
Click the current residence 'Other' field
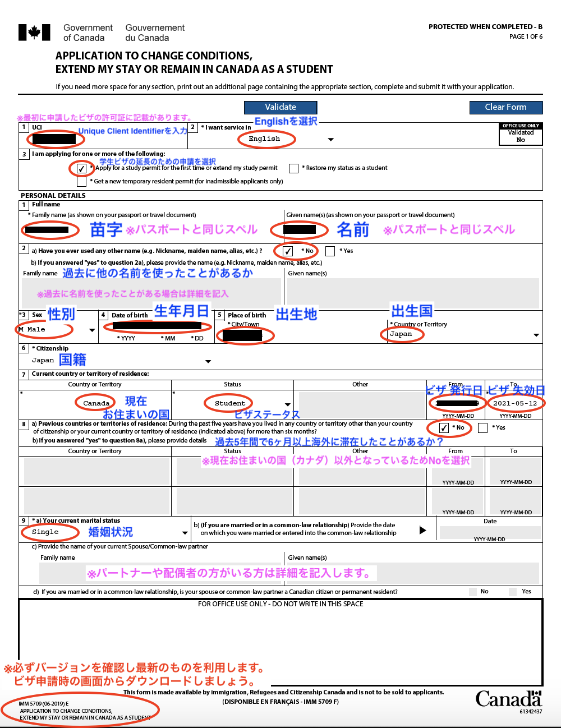[361, 405]
